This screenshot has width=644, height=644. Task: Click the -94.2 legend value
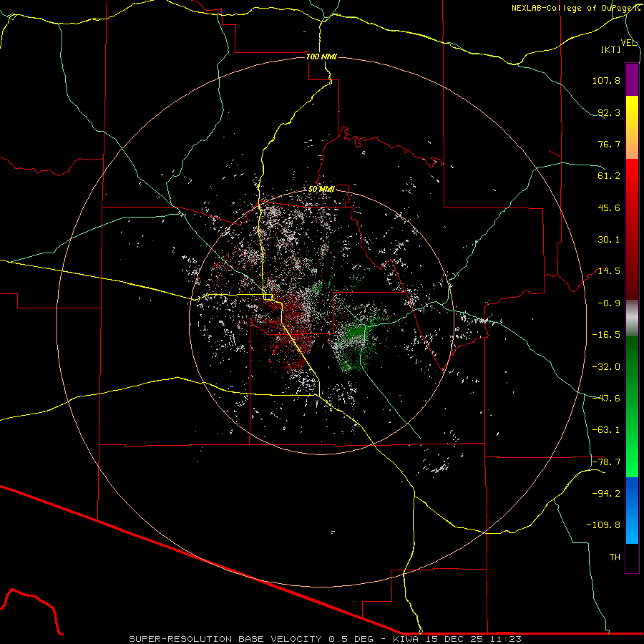tap(606, 494)
